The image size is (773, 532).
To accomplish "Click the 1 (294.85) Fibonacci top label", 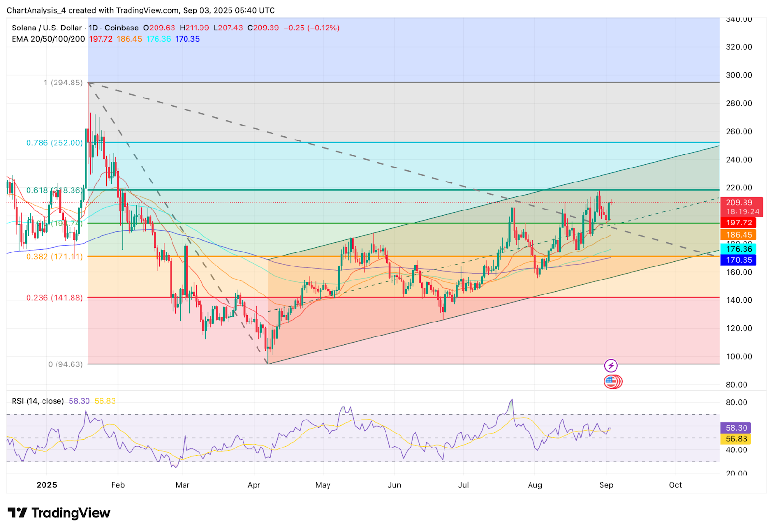I will pos(63,83).
